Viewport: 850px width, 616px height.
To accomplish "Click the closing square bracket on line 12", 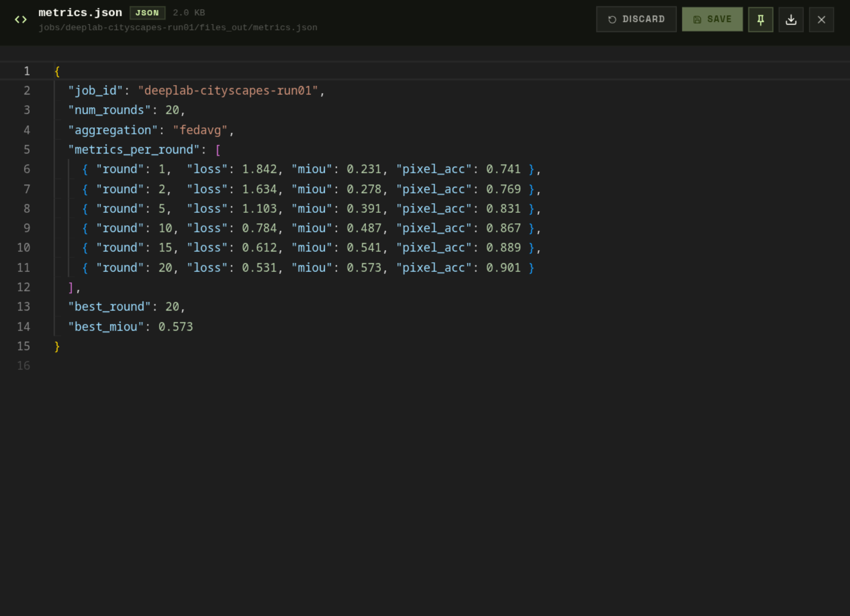I will [71, 287].
